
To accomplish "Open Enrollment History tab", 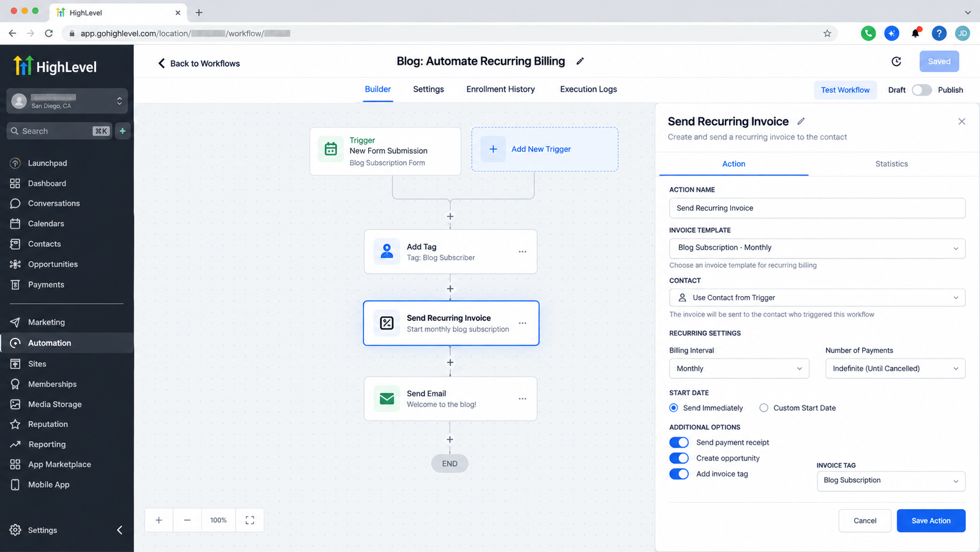I will point(501,89).
